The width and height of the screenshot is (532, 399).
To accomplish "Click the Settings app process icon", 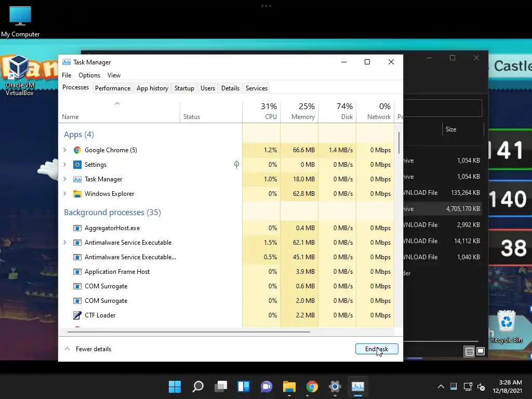I will click(x=77, y=165).
